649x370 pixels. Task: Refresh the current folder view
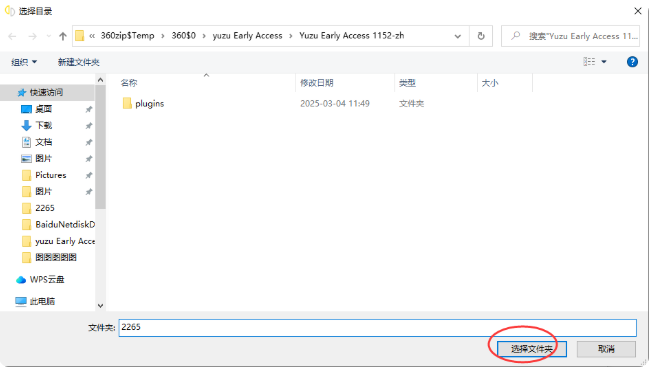pos(481,36)
